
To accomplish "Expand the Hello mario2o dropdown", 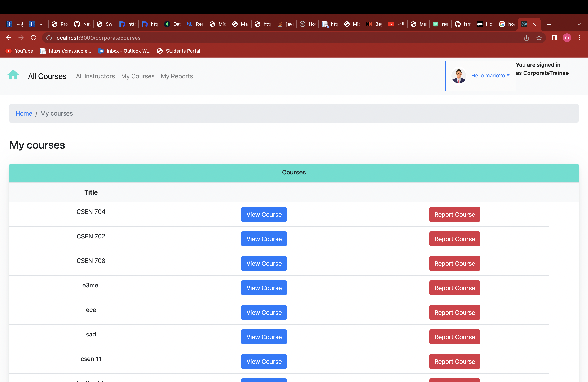I will point(490,76).
